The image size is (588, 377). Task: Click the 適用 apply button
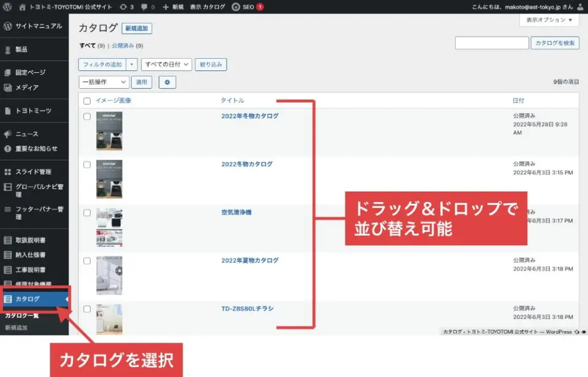point(141,82)
